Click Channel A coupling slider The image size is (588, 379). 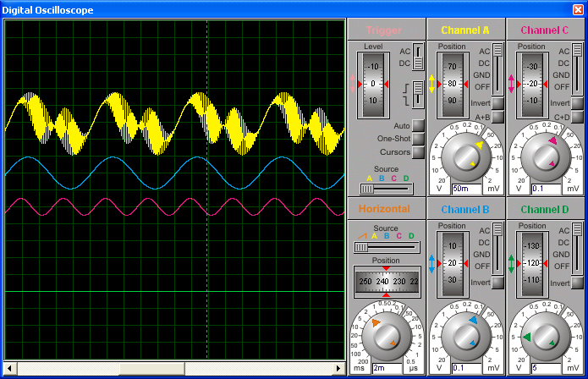click(497, 69)
